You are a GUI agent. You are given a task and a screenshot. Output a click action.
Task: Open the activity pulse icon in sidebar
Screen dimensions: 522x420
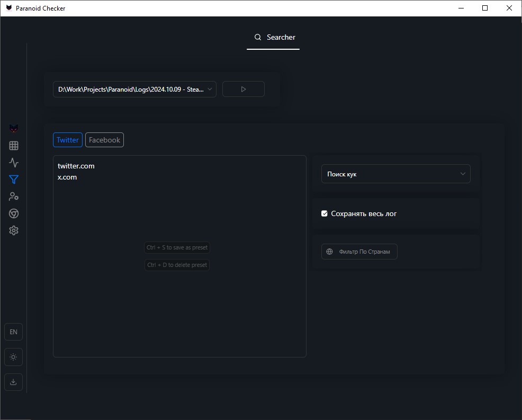click(x=14, y=163)
